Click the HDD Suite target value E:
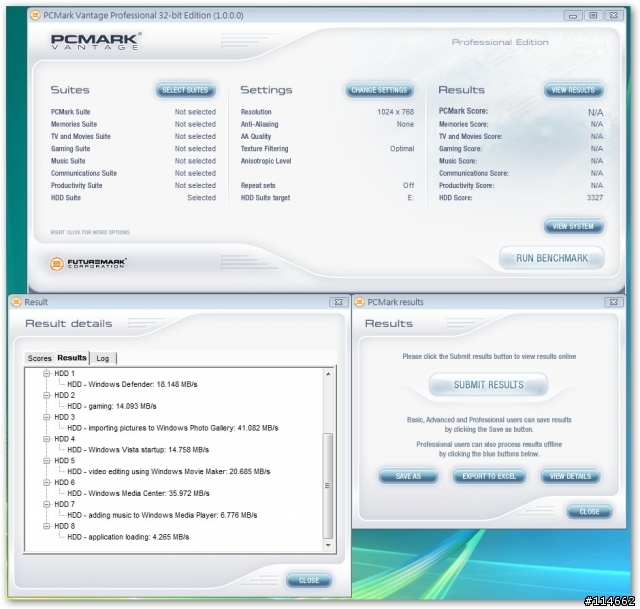The height and width of the screenshot is (609, 640). [x=410, y=198]
